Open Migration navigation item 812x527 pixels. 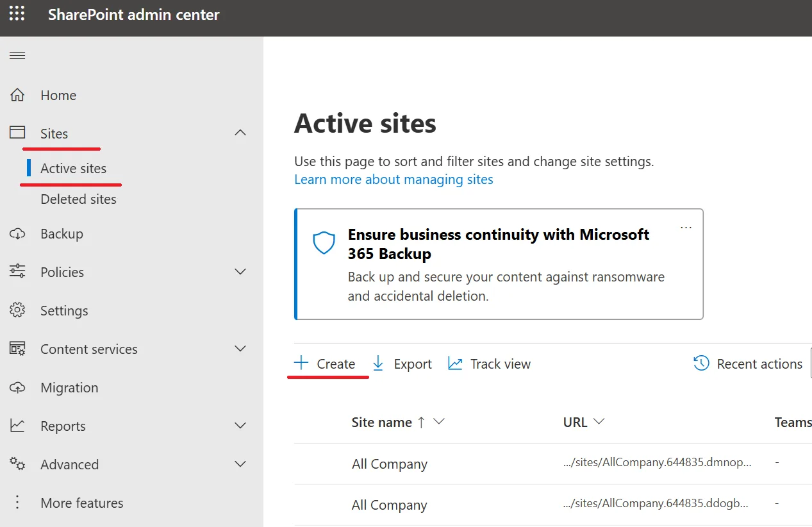click(69, 387)
